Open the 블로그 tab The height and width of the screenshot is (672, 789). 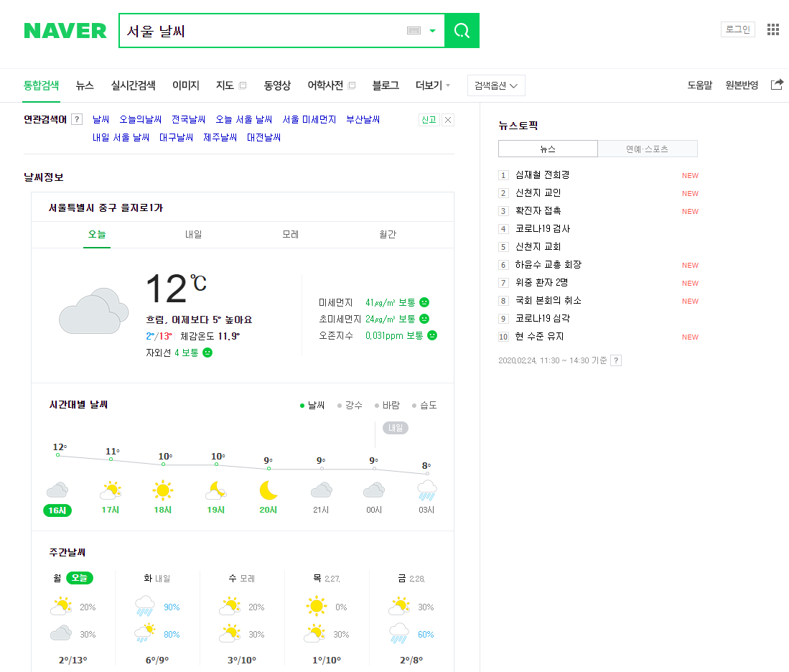tap(386, 85)
